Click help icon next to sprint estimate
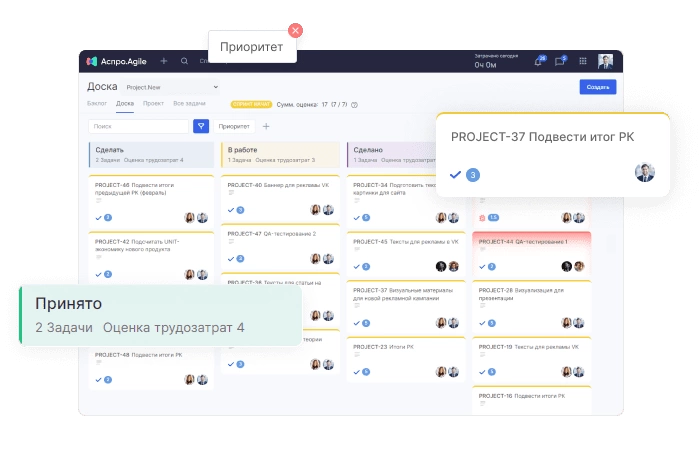 coord(354,105)
